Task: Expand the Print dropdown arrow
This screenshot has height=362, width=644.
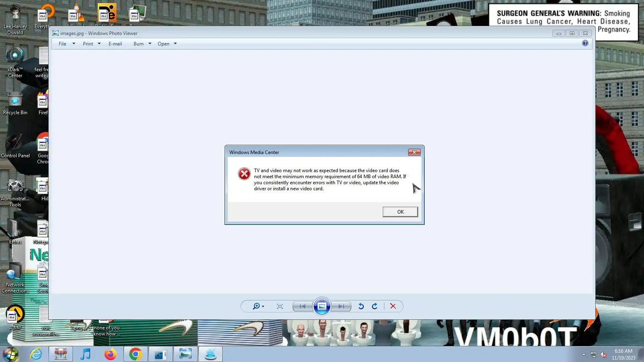Action: (99, 44)
